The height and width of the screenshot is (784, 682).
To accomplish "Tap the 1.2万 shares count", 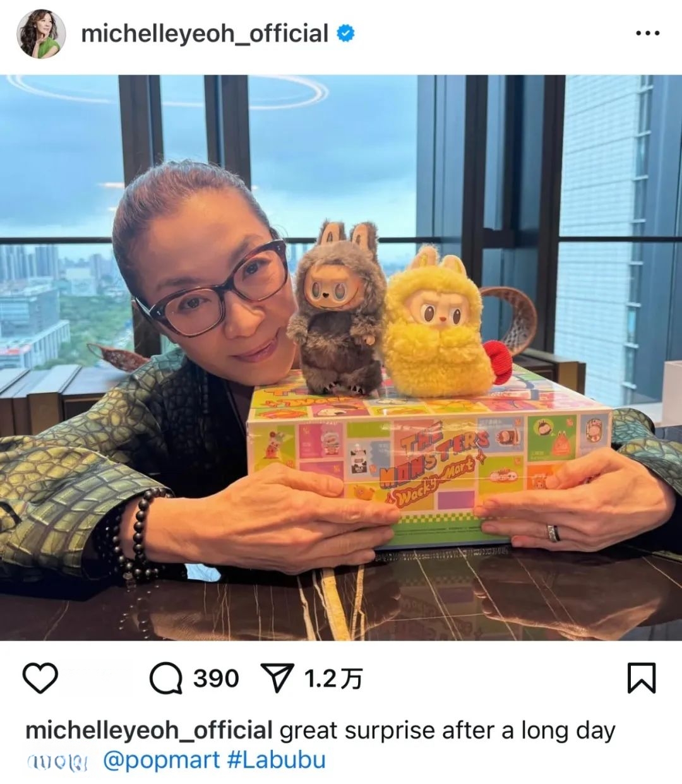I will (x=334, y=679).
